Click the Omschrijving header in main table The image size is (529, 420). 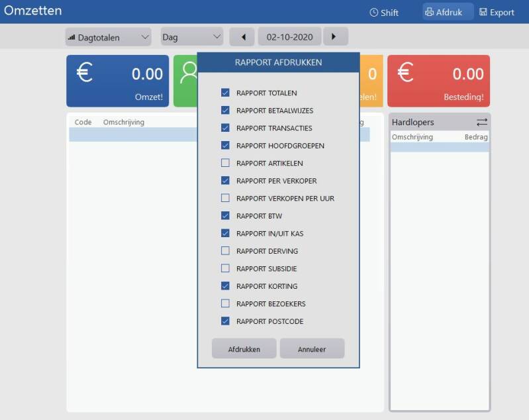[124, 122]
